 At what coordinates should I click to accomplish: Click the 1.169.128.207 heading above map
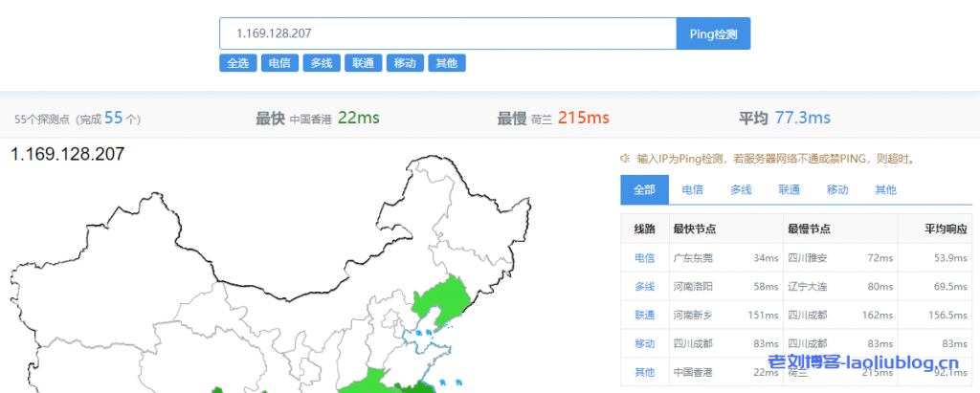[x=68, y=154]
